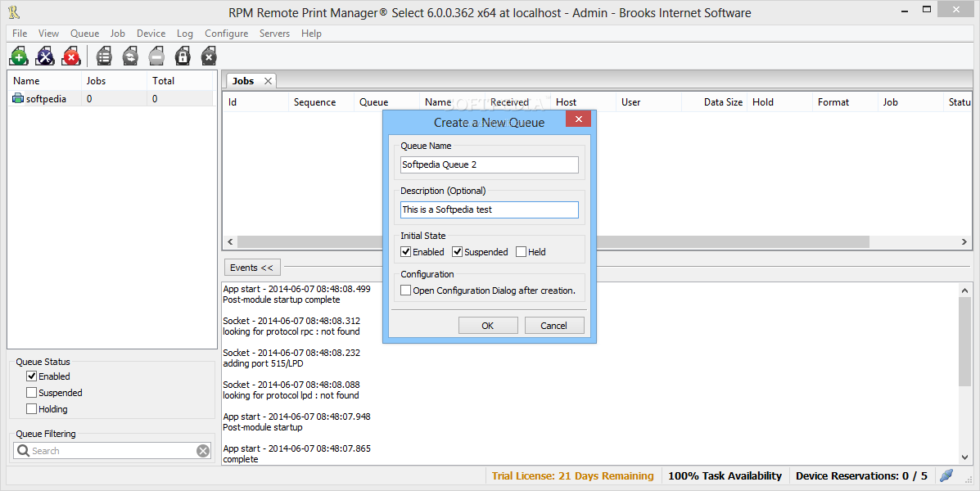Check the Held initial state checkbox
This screenshot has width=980, height=491.
pos(522,252)
